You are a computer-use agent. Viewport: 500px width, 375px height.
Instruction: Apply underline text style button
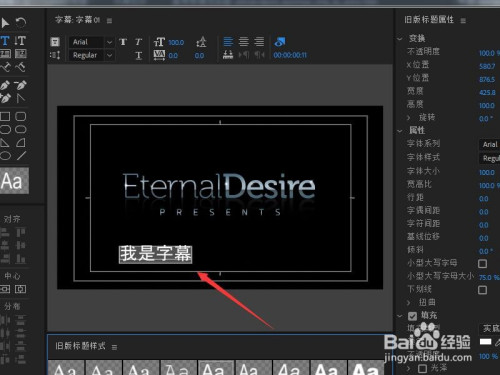[139, 55]
